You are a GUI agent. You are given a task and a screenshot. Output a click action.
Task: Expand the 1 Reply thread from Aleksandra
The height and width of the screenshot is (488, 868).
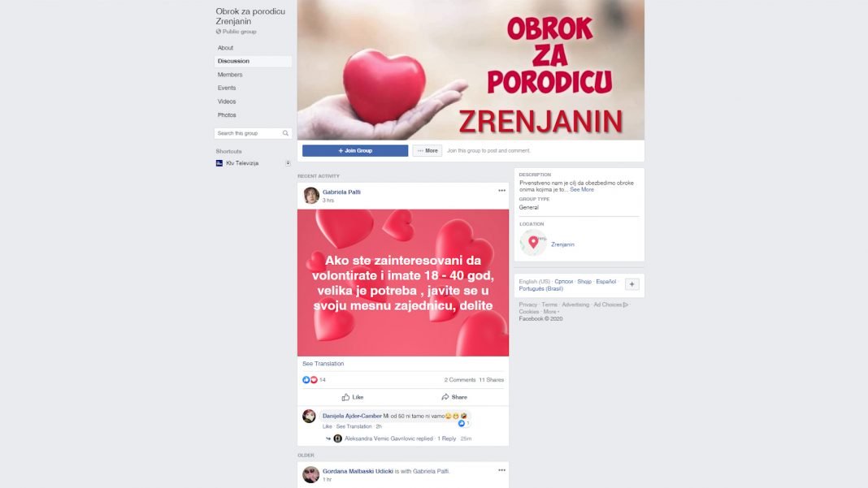tap(447, 438)
